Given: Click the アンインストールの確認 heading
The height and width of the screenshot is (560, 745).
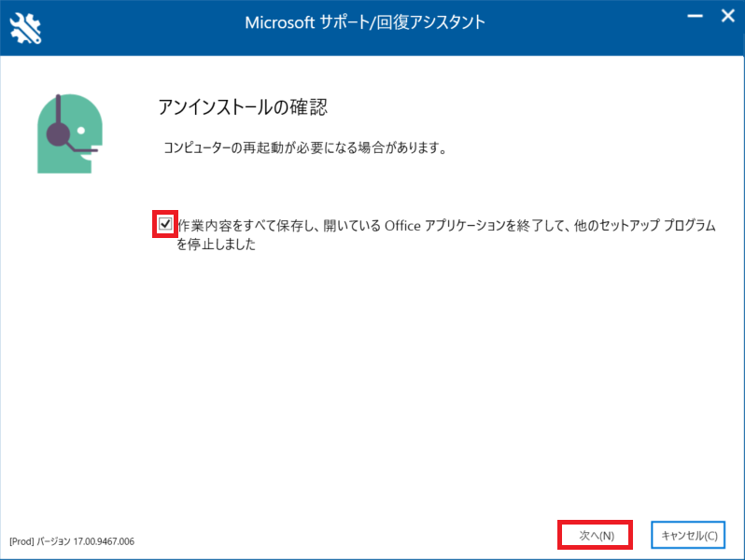Looking at the screenshot, I should pyautogui.click(x=243, y=107).
